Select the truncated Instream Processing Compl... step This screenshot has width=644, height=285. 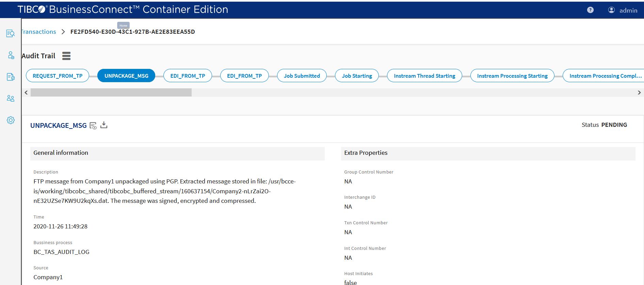pos(603,76)
